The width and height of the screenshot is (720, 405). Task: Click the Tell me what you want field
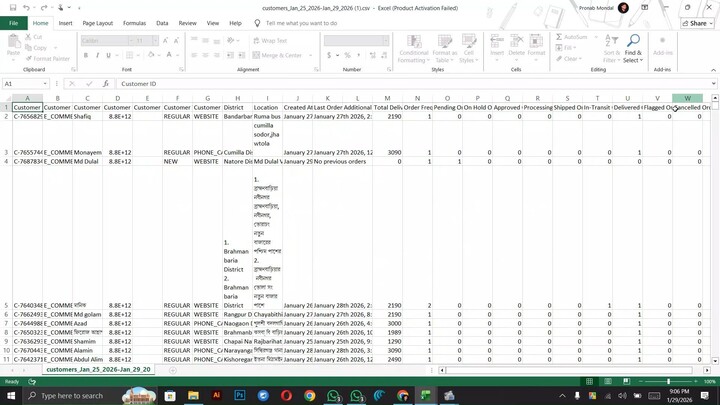pyautogui.click(x=301, y=23)
